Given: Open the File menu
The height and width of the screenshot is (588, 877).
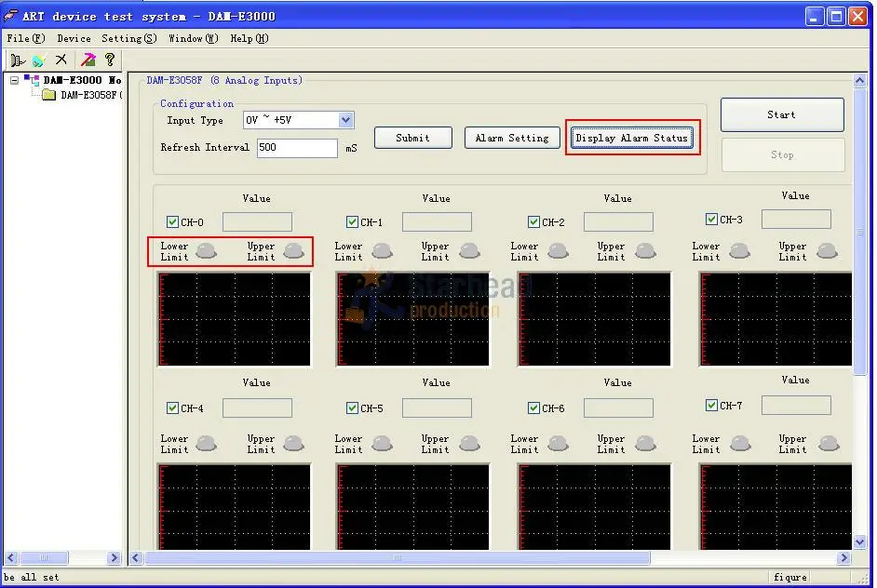Looking at the screenshot, I should 26,38.
